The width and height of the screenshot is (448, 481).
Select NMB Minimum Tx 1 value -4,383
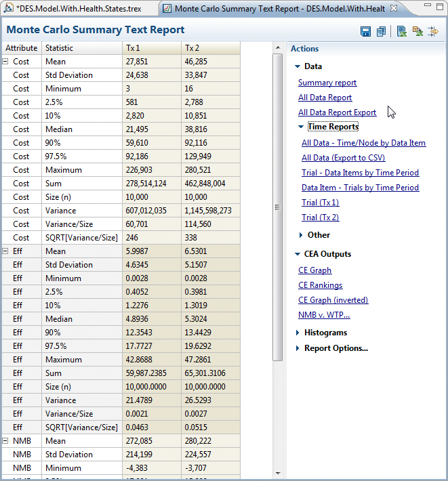tap(152, 468)
